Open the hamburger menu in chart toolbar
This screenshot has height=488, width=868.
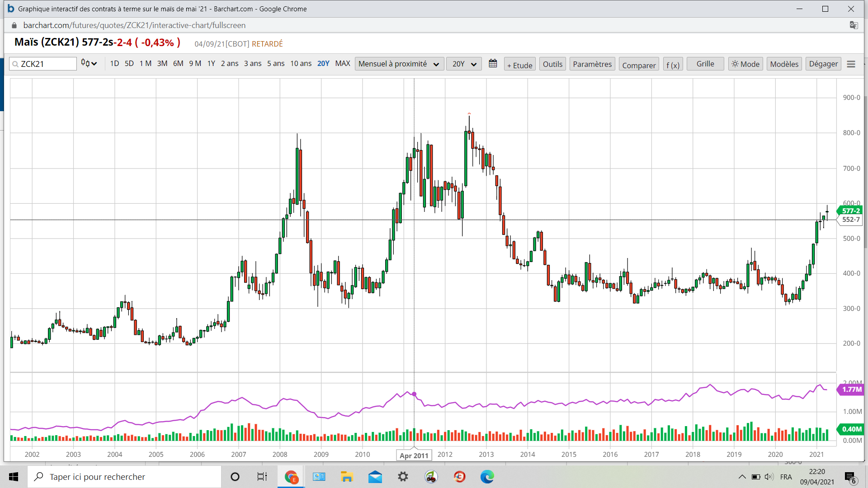[x=851, y=64]
